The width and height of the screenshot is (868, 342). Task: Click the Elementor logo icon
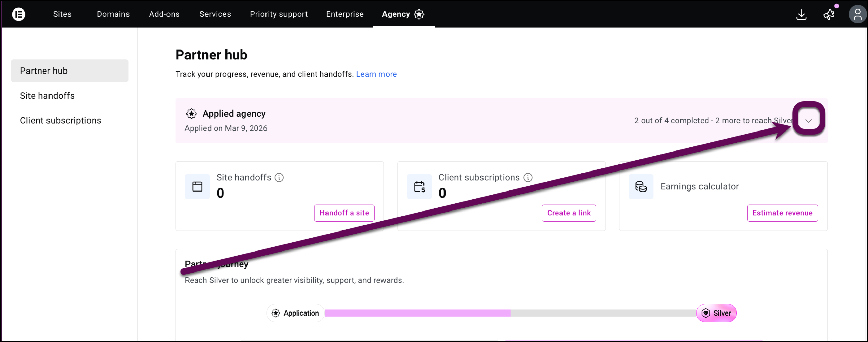pos(19,14)
